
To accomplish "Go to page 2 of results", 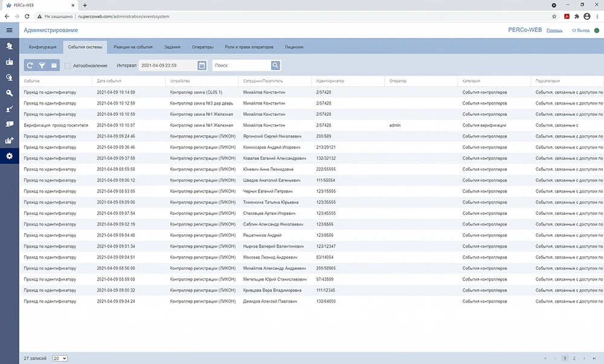I will click(574, 358).
